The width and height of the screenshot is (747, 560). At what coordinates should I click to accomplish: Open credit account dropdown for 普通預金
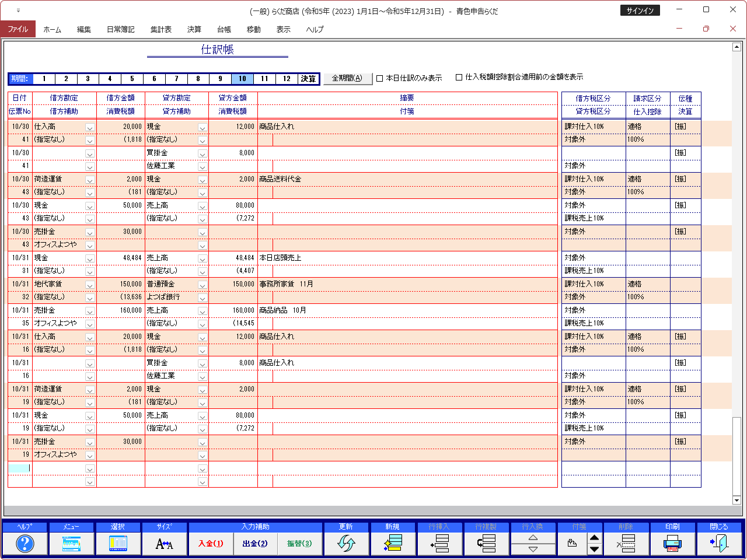point(203,285)
